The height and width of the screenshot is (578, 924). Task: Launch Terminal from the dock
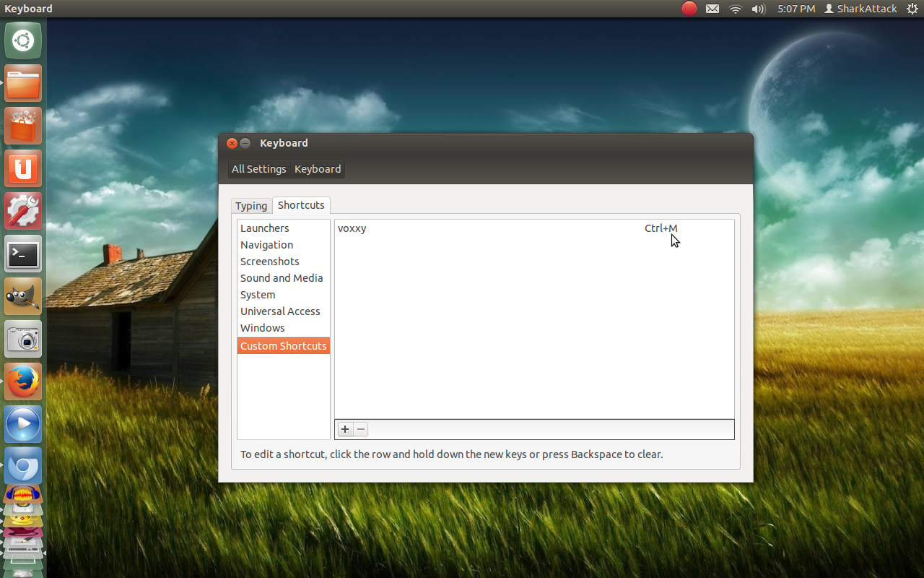(23, 254)
